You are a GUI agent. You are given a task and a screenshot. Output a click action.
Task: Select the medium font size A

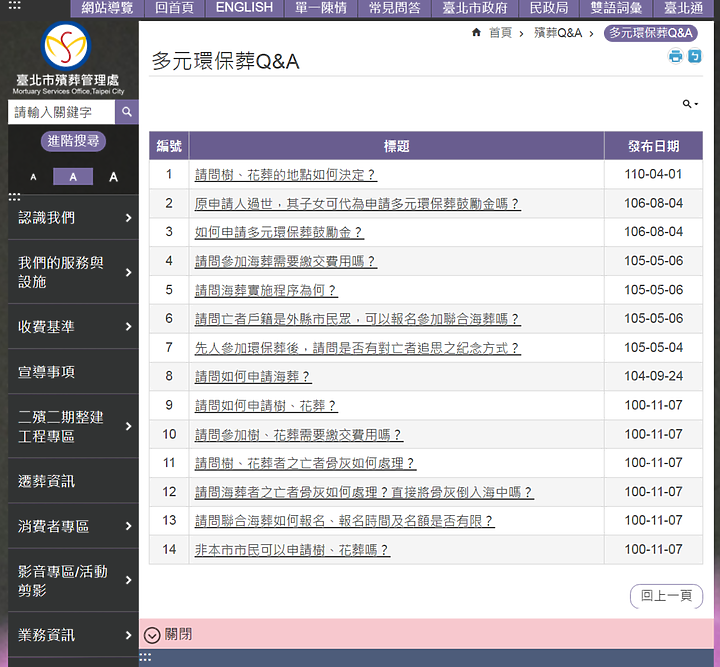pos(73,177)
